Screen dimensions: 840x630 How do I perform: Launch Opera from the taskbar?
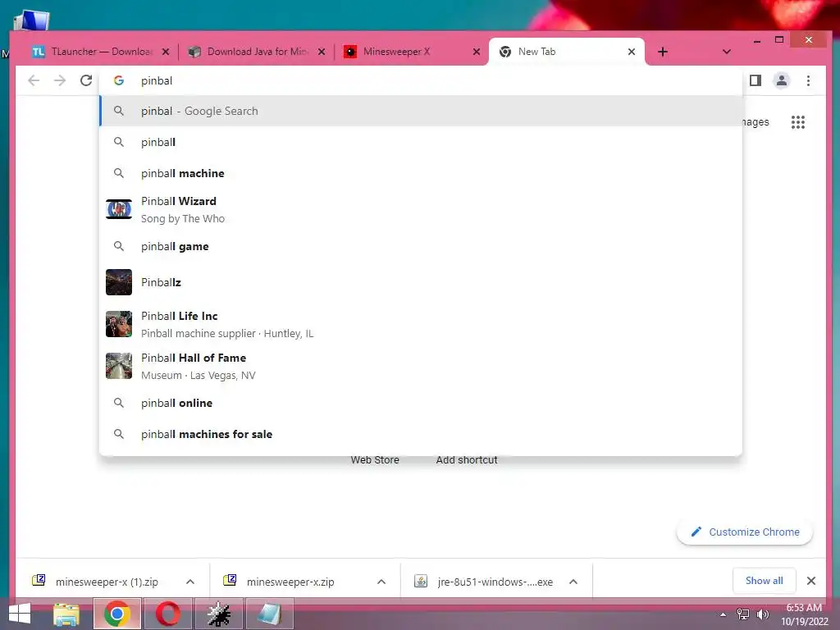(167, 614)
